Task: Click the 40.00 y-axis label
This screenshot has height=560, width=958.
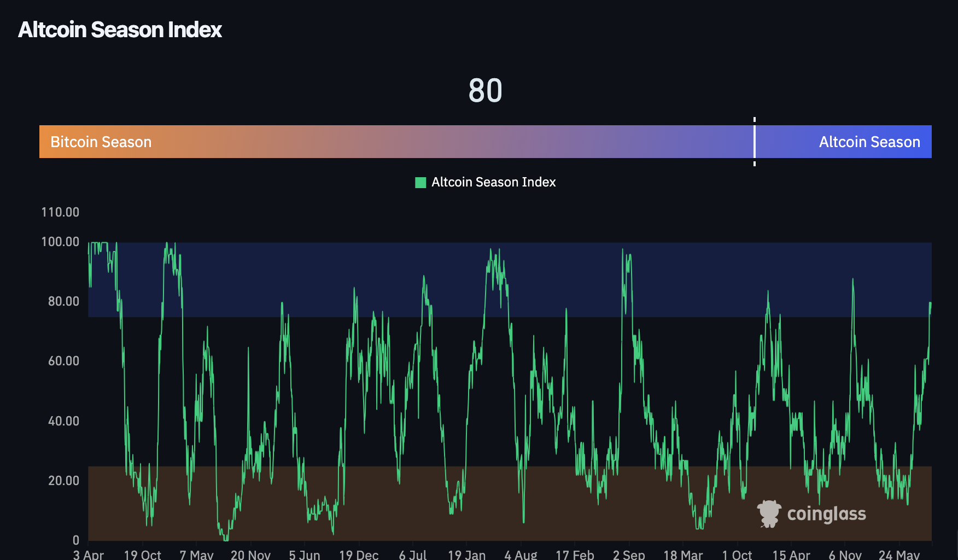Action: point(63,421)
